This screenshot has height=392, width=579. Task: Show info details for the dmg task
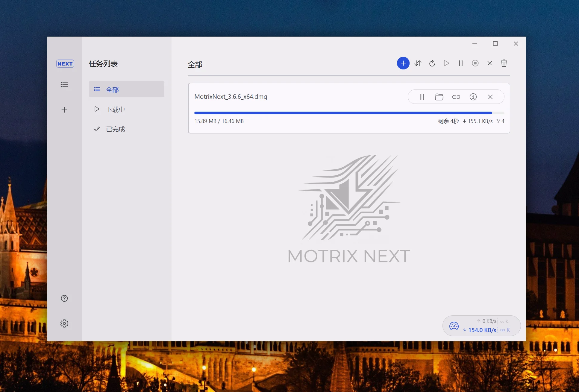[473, 97]
